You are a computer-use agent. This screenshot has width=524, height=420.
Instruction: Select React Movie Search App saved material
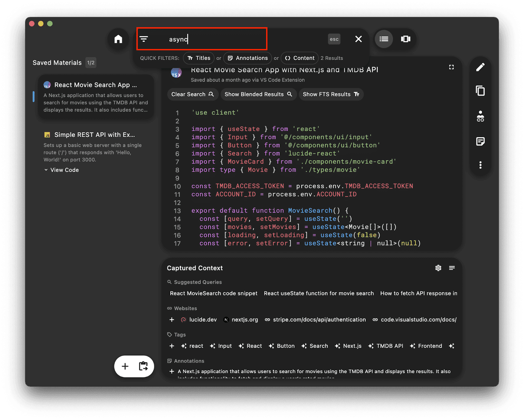[x=95, y=98]
